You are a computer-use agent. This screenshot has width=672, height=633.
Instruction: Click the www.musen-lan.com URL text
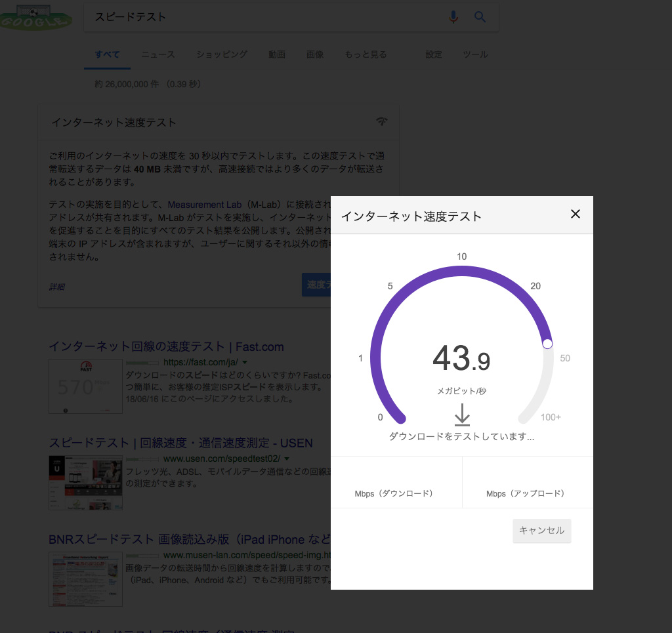click(x=247, y=555)
